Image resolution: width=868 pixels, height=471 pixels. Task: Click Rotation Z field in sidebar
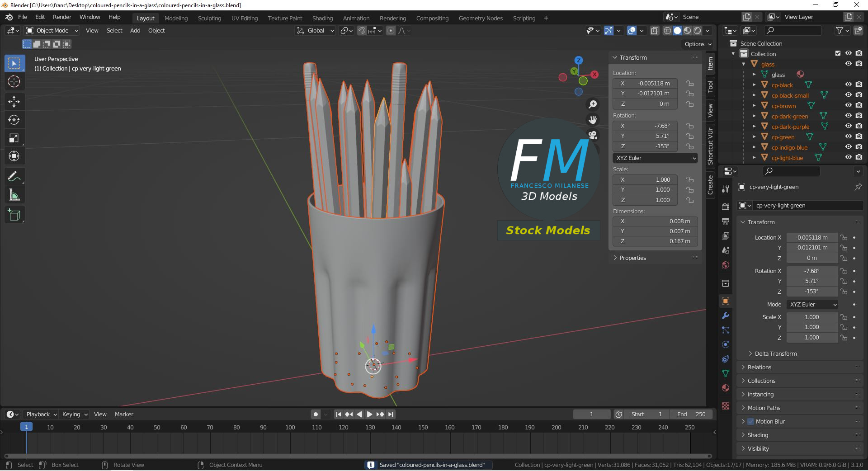[x=645, y=146]
